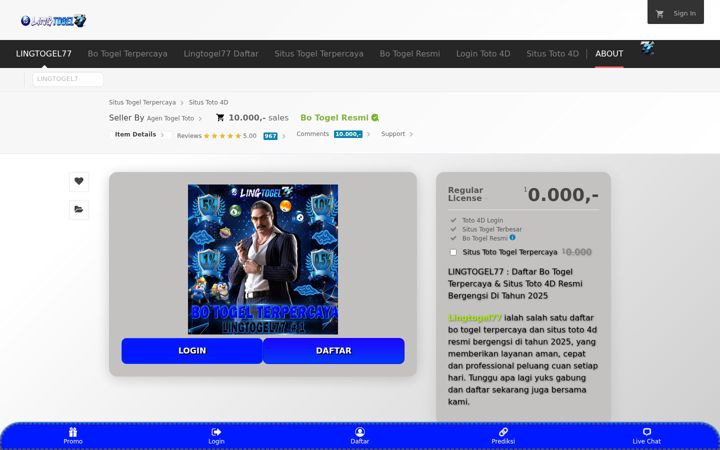The width and height of the screenshot is (720, 450).
Task: Click the LINGTOGEL7 search input field
Action: point(68,79)
